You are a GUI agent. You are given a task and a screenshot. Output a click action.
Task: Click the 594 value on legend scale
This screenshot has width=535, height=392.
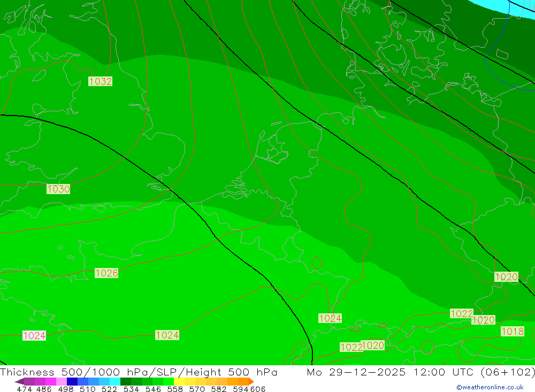click(241, 389)
